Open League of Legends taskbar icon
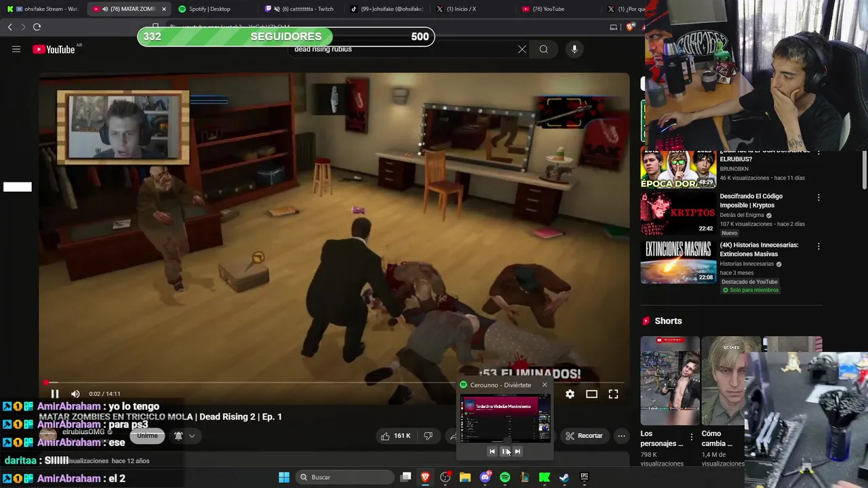Screen dimensions: 868x488 point(524,477)
